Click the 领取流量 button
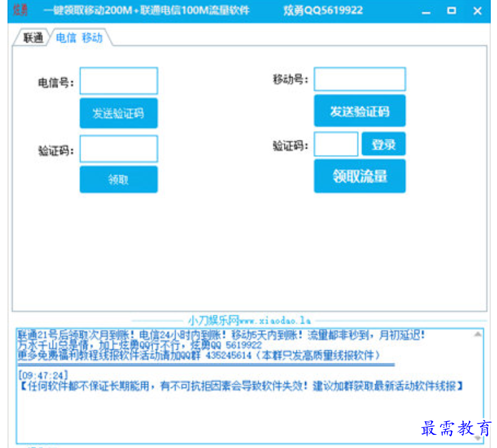The height and width of the screenshot is (448, 497). coord(359,176)
